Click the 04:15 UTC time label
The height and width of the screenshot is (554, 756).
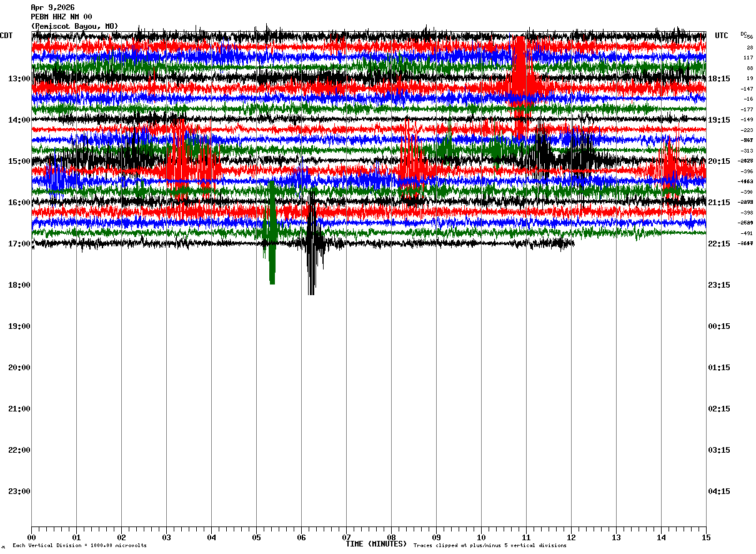pyautogui.click(x=719, y=491)
